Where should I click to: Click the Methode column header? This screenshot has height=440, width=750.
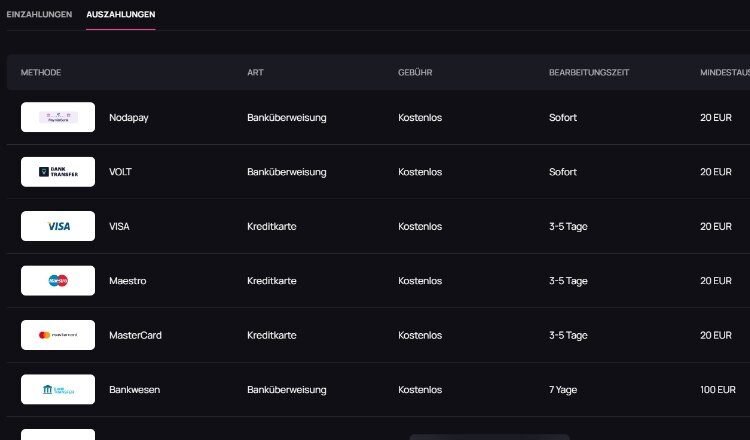click(41, 72)
